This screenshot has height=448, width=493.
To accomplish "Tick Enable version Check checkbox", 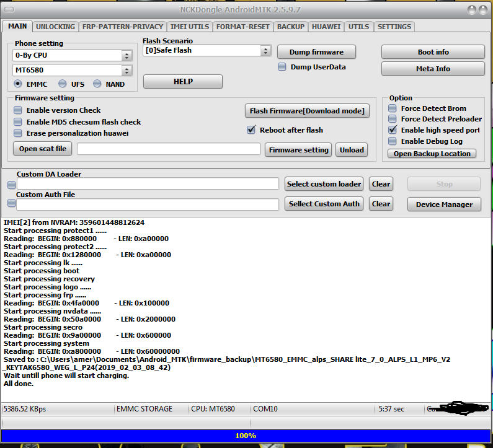I will tap(18, 110).
